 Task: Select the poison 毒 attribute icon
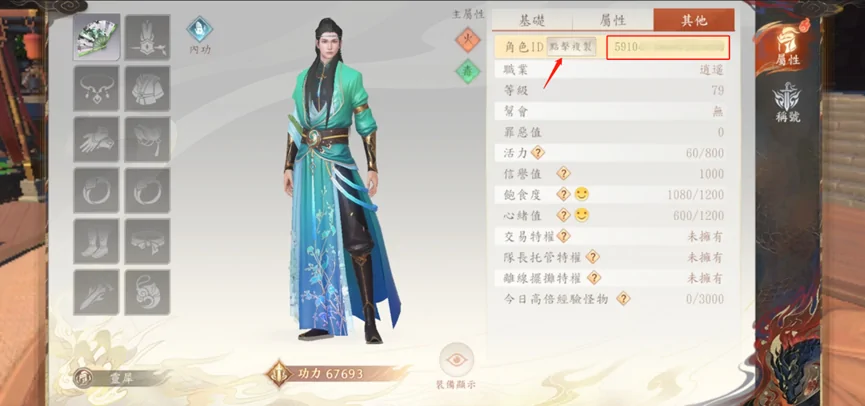[468, 72]
